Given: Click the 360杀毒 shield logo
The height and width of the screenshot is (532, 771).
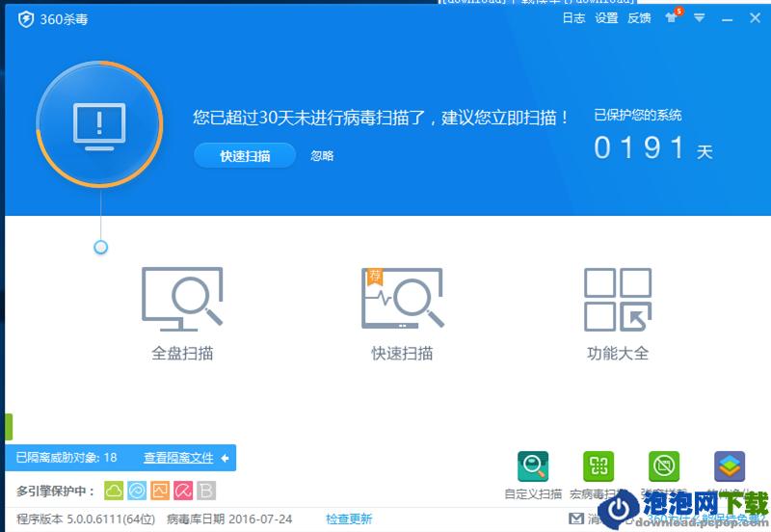Looking at the screenshot, I should coord(26,19).
